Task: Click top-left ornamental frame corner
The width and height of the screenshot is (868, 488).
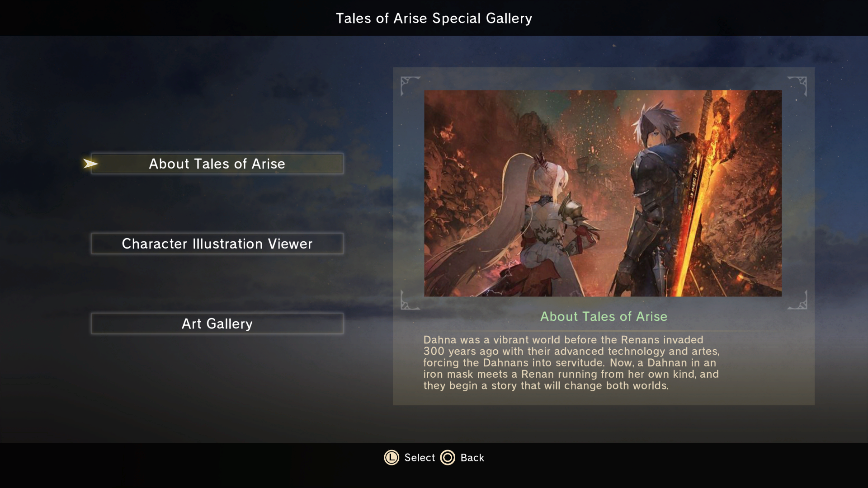Action: [410, 86]
